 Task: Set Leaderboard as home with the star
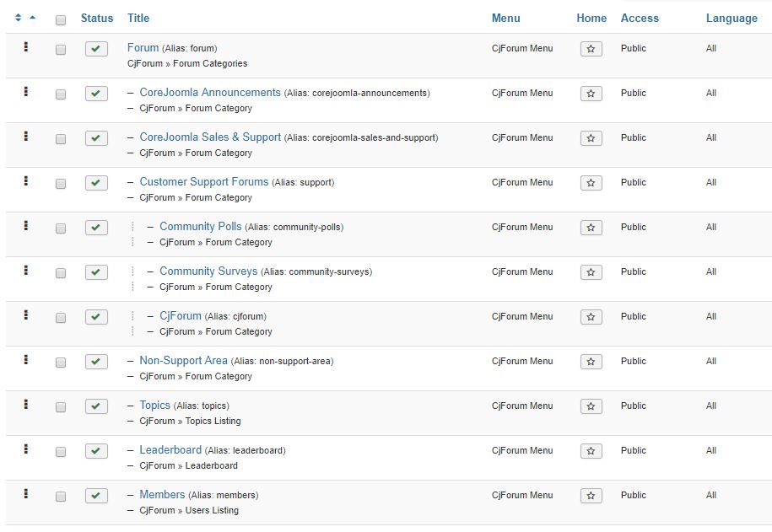[x=591, y=451]
